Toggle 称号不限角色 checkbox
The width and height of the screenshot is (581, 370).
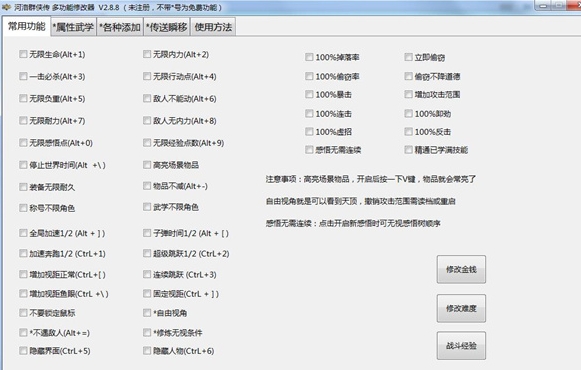[x=23, y=208]
